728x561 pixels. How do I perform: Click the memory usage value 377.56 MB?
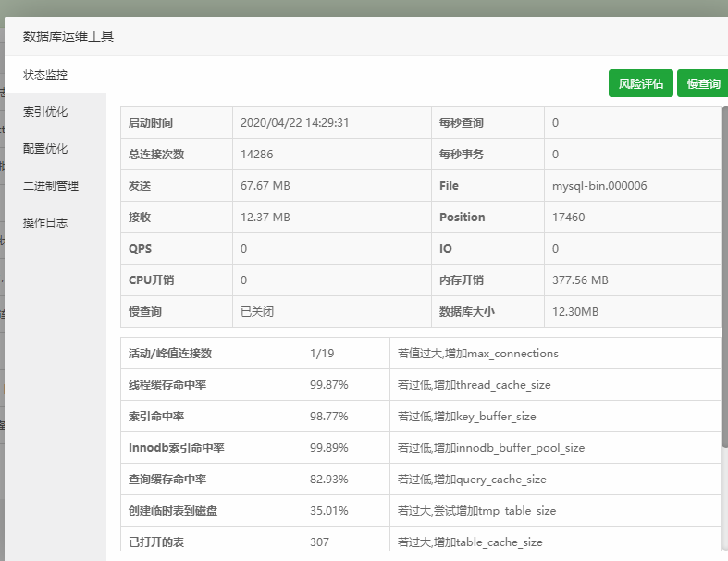point(580,280)
